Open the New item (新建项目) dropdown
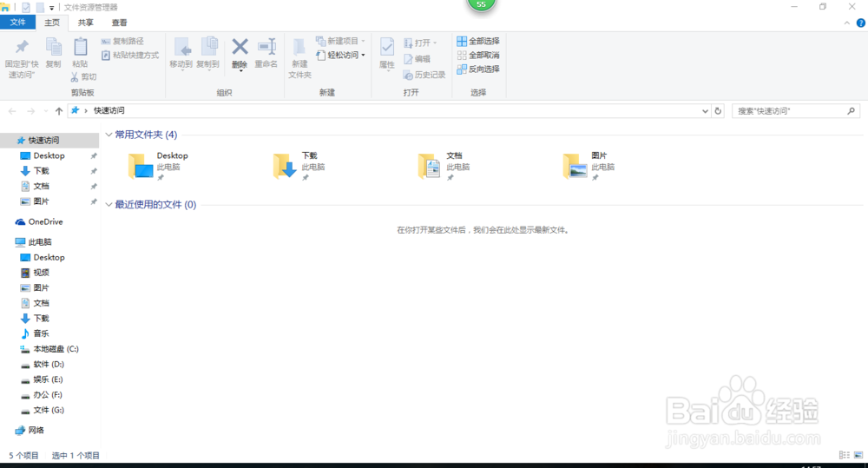Viewport: 868px width, 468px height. (x=340, y=41)
